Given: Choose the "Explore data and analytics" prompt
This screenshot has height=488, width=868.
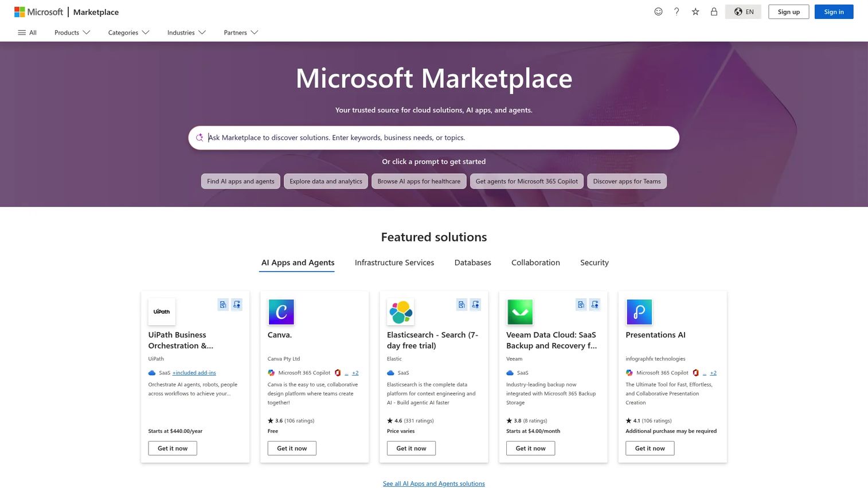Looking at the screenshot, I should (x=326, y=181).
